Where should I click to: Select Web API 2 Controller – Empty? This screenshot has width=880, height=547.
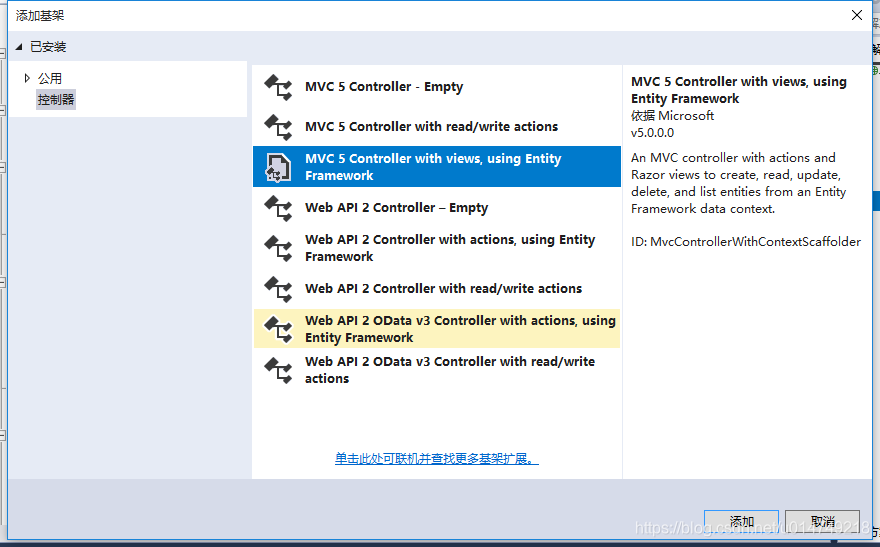coord(437,208)
